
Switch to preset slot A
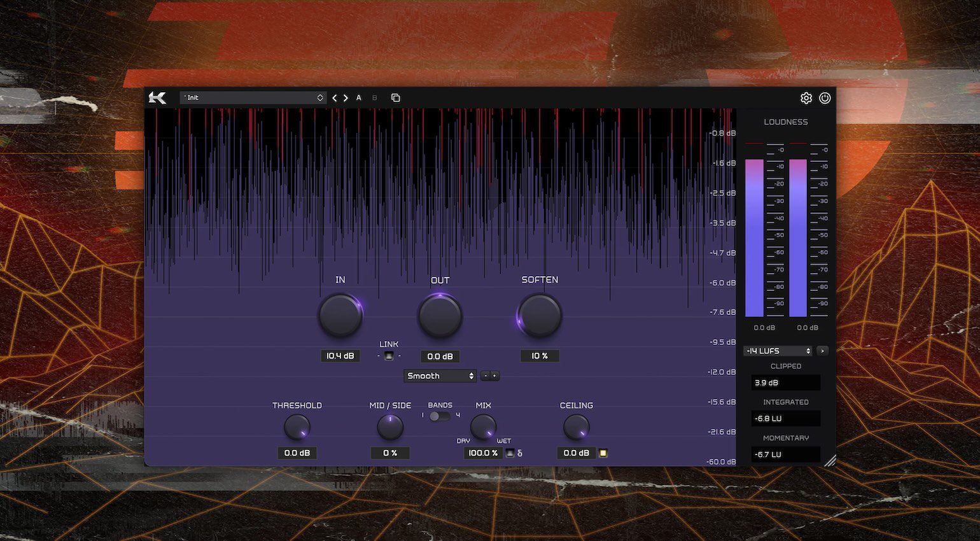coord(359,98)
